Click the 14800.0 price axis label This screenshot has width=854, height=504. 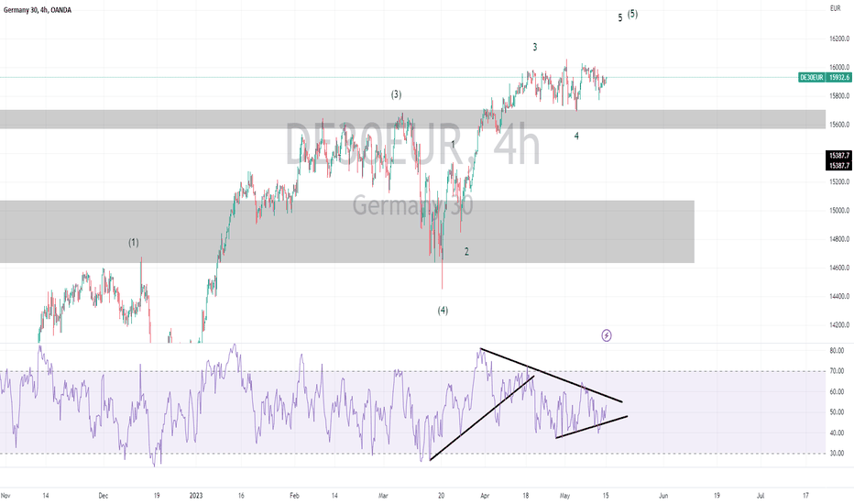(839, 239)
